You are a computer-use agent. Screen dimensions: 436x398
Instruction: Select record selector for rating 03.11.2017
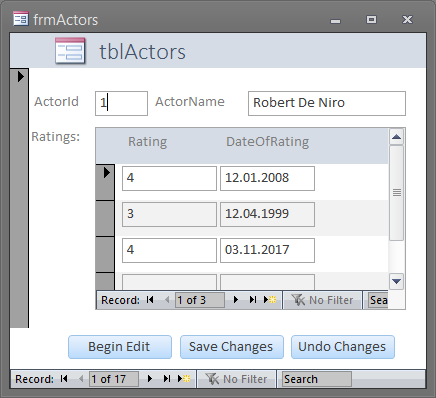pos(105,254)
